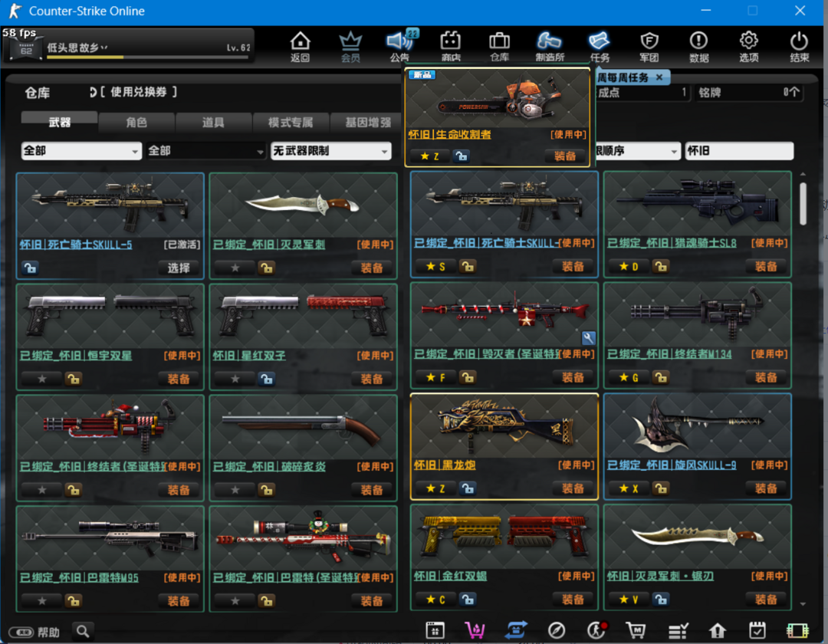Open the 会员 membership crown icon

350,47
